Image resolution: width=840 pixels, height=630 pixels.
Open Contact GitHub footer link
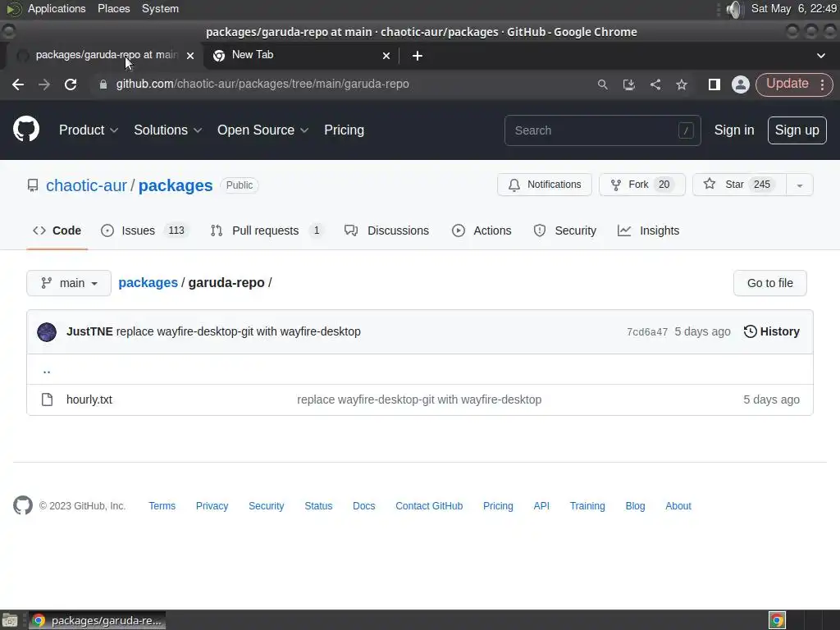(429, 505)
